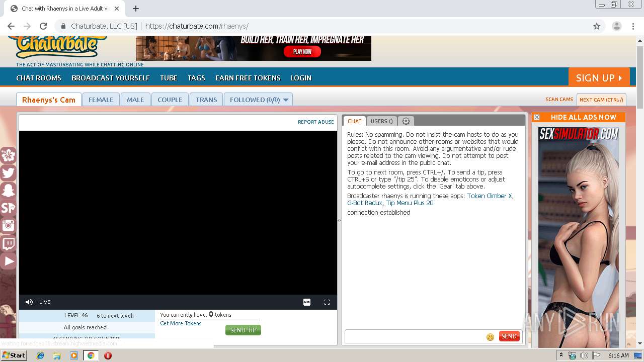This screenshot has width=644, height=362.
Task: Open the FEMALE cams tab
Action: tap(101, 100)
